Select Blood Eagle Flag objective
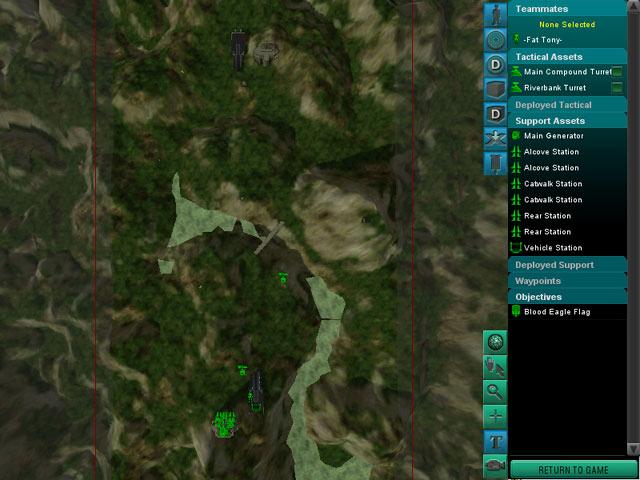This screenshot has width=640, height=480. click(567, 312)
